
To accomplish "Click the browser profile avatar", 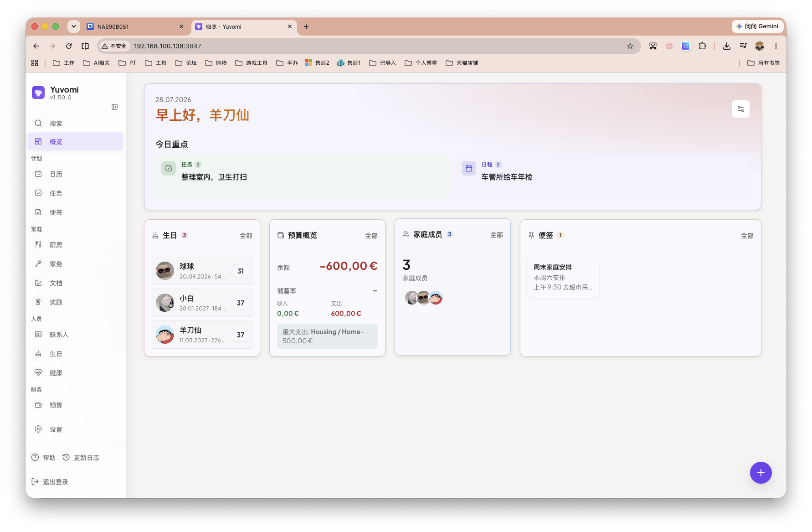I will point(760,46).
